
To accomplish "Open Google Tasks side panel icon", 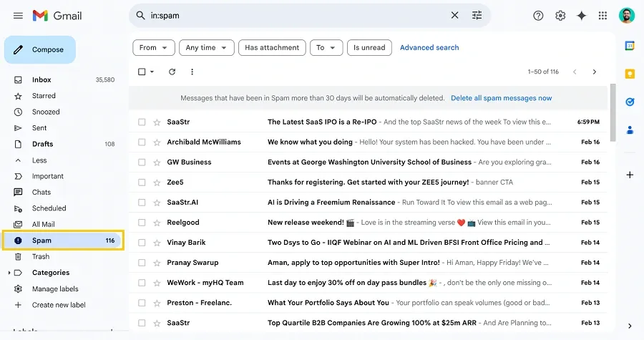I will coord(630,102).
